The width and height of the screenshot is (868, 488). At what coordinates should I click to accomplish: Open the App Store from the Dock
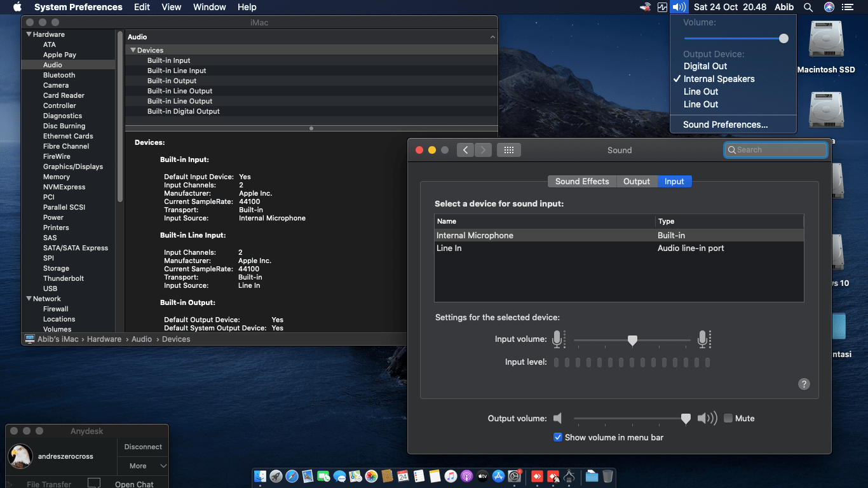[x=498, y=476]
